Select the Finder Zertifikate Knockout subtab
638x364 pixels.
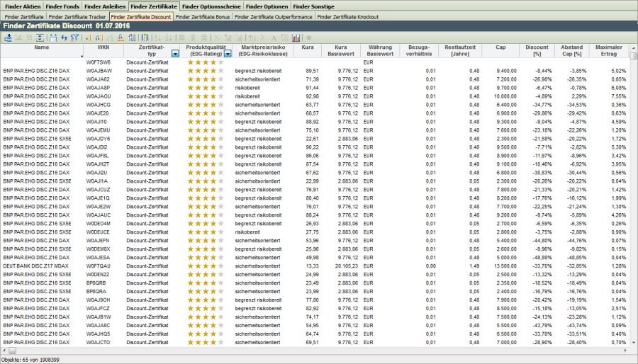(347, 16)
